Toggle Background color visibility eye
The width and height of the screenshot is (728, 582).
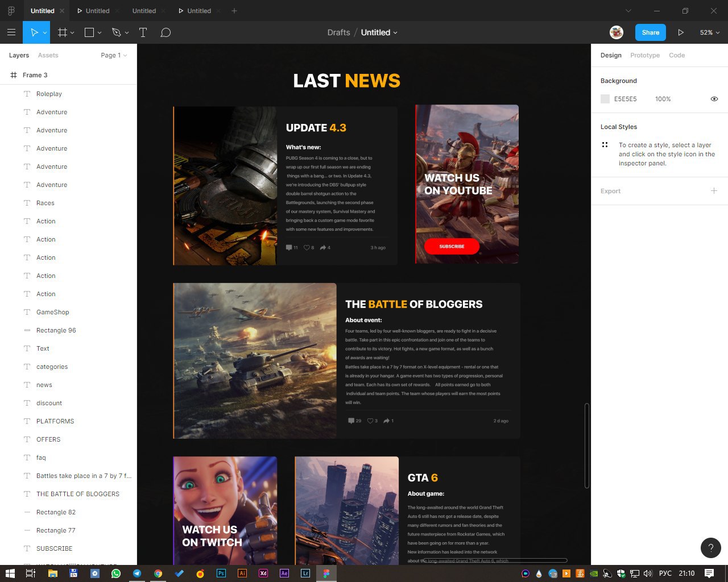pos(714,99)
